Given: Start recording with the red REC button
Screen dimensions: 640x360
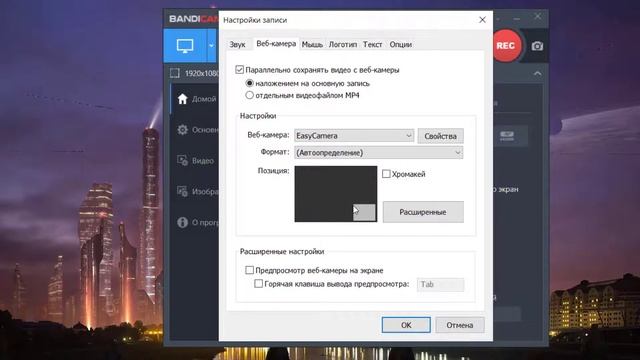Looking at the screenshot, I should pos(506,46).
